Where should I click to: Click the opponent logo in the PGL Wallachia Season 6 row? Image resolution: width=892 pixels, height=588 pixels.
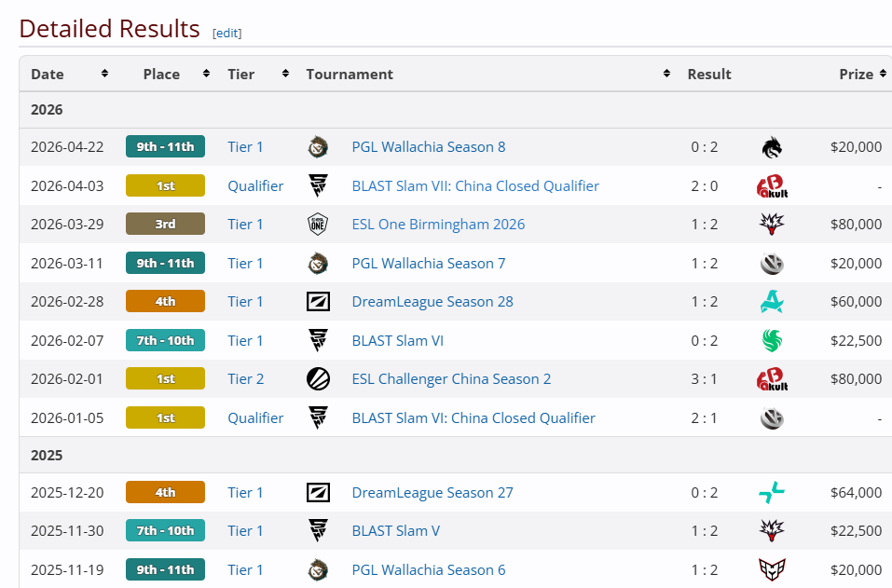[772, 569]
